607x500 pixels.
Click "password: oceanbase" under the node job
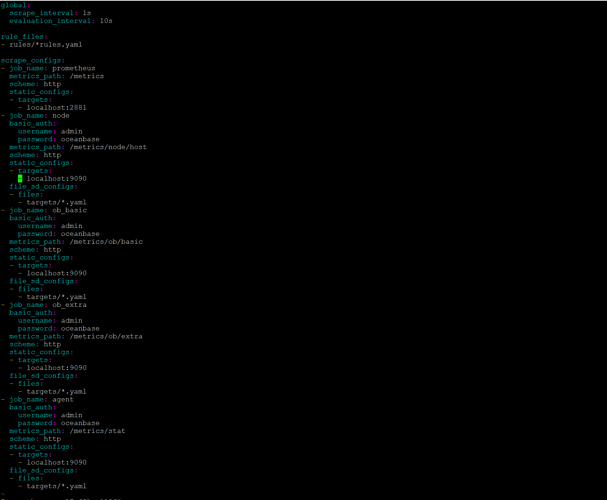click(58, 139)
